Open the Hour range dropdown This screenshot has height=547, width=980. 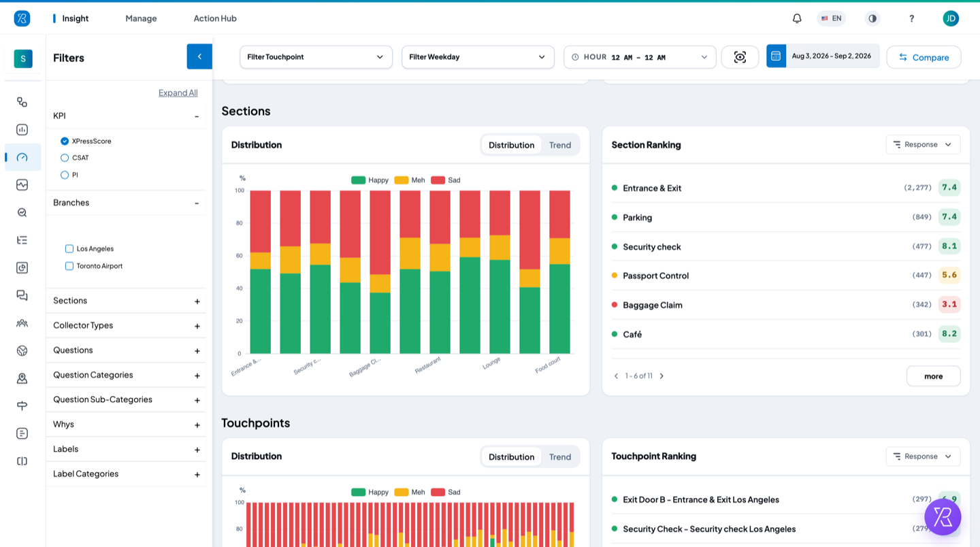pos(640,57)
